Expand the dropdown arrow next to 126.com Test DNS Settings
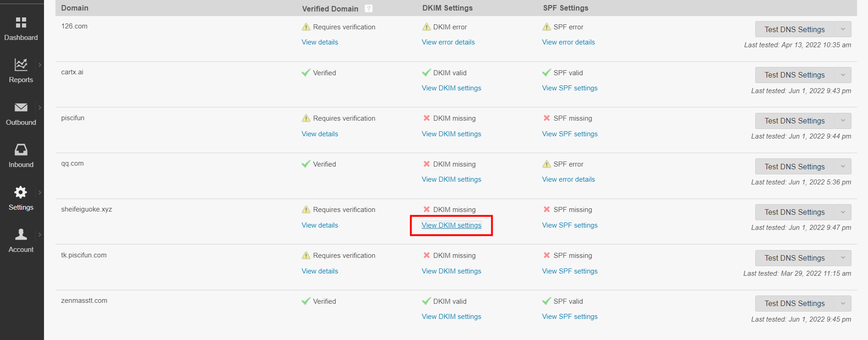The height and width of the screenshot is (340, 868). tap(843, 29)
